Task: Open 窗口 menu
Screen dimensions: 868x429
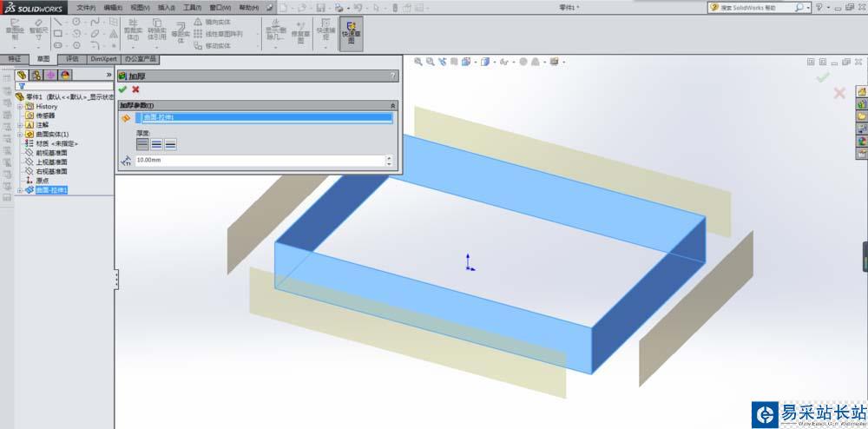Action: (220, 8)
